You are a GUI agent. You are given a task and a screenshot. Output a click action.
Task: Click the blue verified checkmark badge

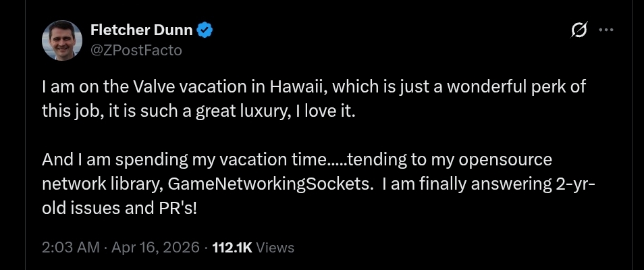[x=205, y=30]
